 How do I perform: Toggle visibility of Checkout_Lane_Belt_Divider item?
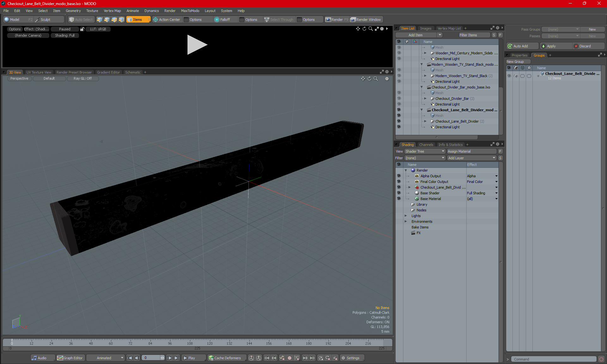[399, 121]
